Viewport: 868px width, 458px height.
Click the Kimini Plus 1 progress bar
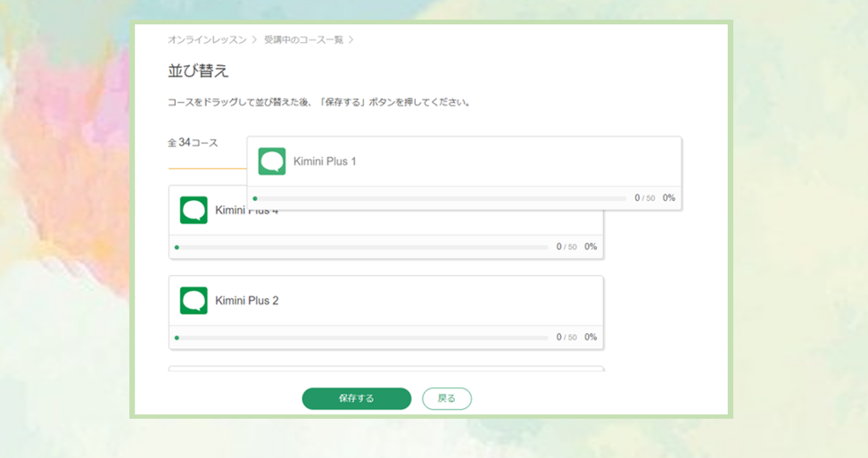[442, 198]
